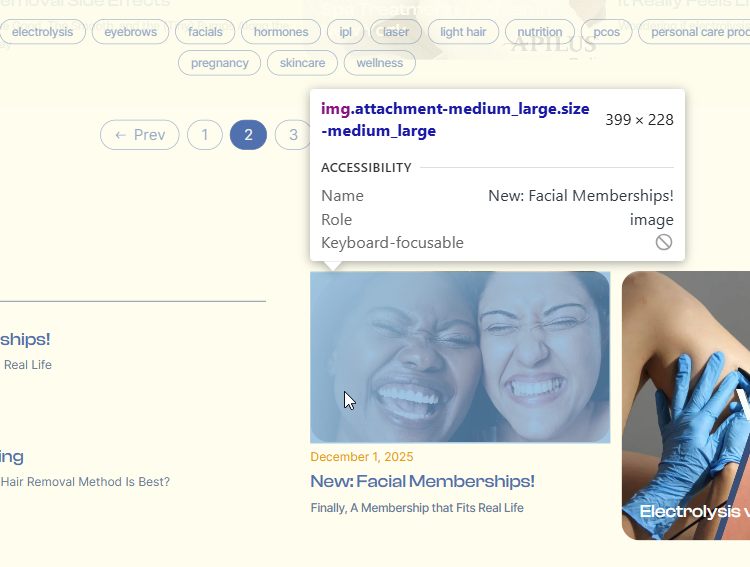Choose the laser tag pill
The image size is (750, 567).
tap(396, 32)
